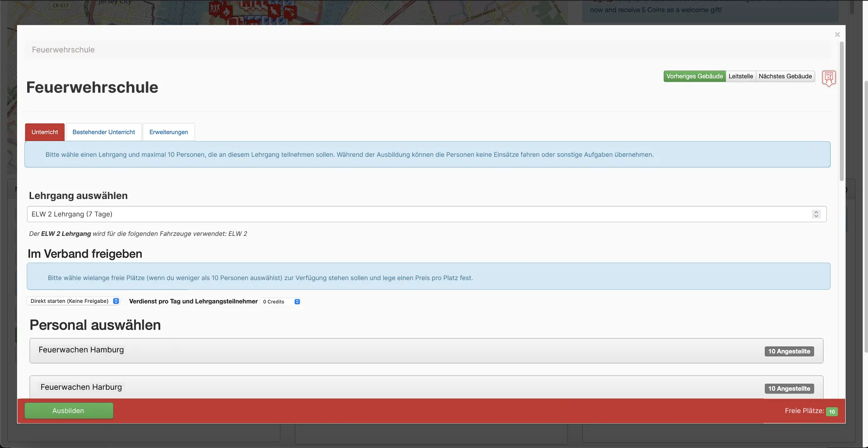The image size is (868, 448).
Task: Click the Leitstelle button
Action: pyautogui.click(x=740, y=76)
